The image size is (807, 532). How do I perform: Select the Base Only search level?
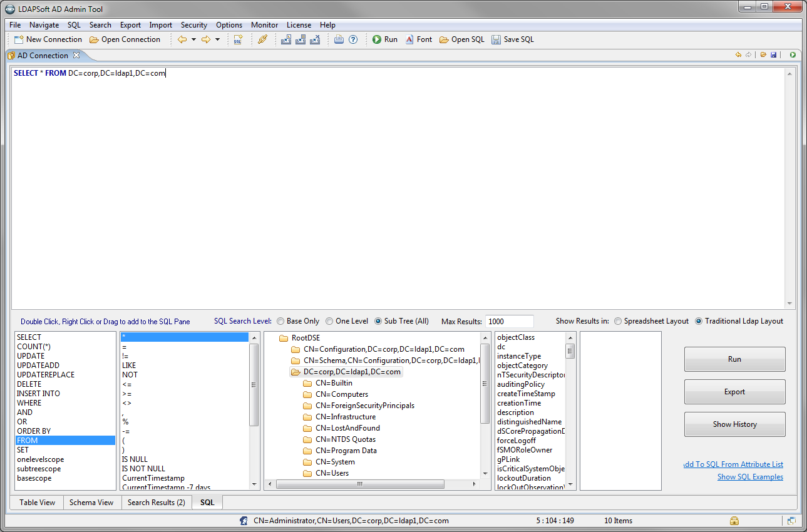coord(280,321)
